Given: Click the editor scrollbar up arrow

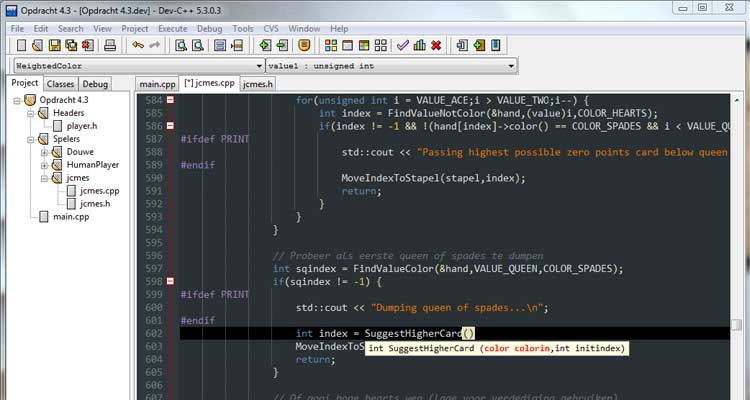Looking at the screenshot, I should pyautogui.click(x=737, y=100).
